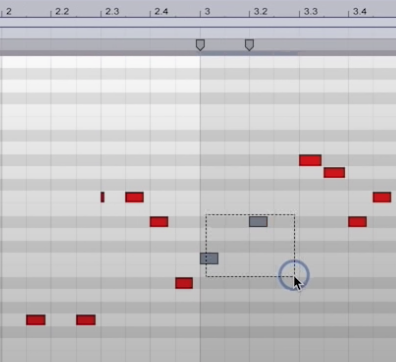Click ruler position labeled 2.4

click(x=161, y=12)
